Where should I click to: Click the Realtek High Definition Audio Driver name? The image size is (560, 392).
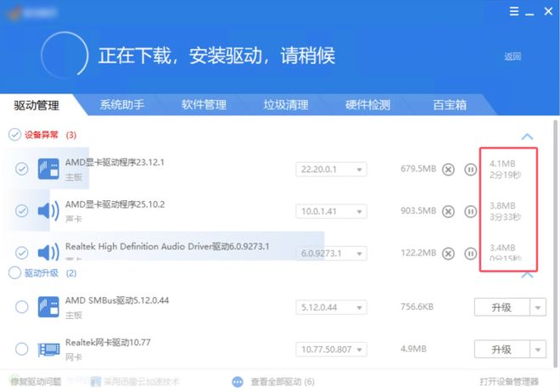click(167, 246)
